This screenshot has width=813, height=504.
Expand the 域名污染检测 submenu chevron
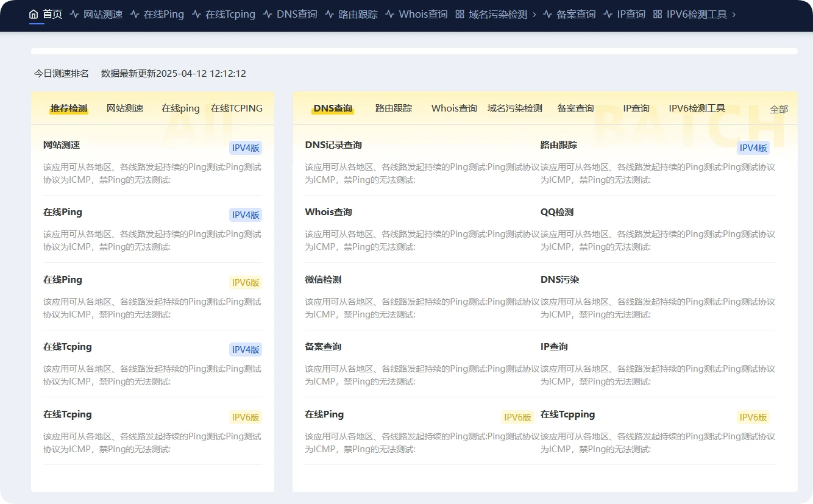coord(534,14)
